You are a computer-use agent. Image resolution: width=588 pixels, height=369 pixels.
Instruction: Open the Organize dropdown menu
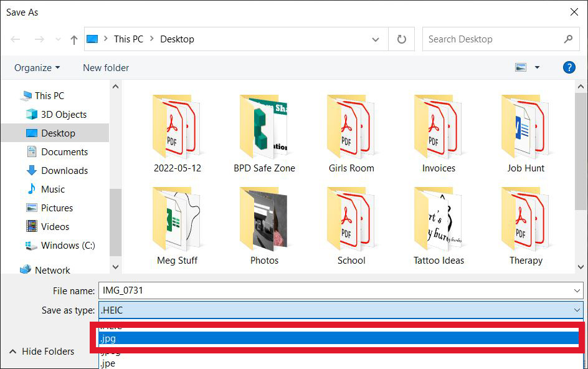pyautogui.click(x=34, y=67)
